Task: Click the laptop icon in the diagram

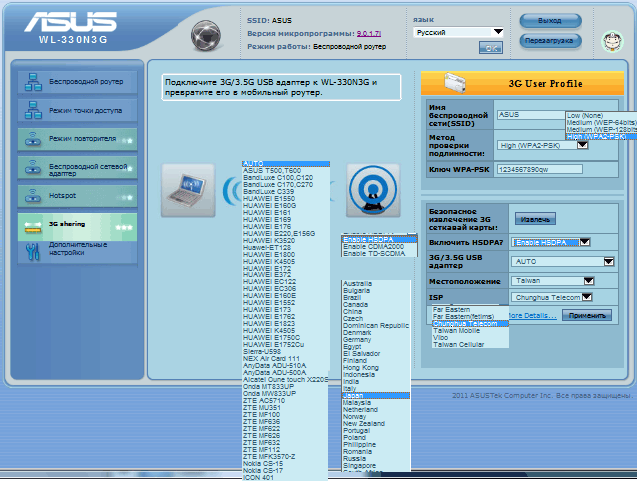Action: (x=186, y=186)
